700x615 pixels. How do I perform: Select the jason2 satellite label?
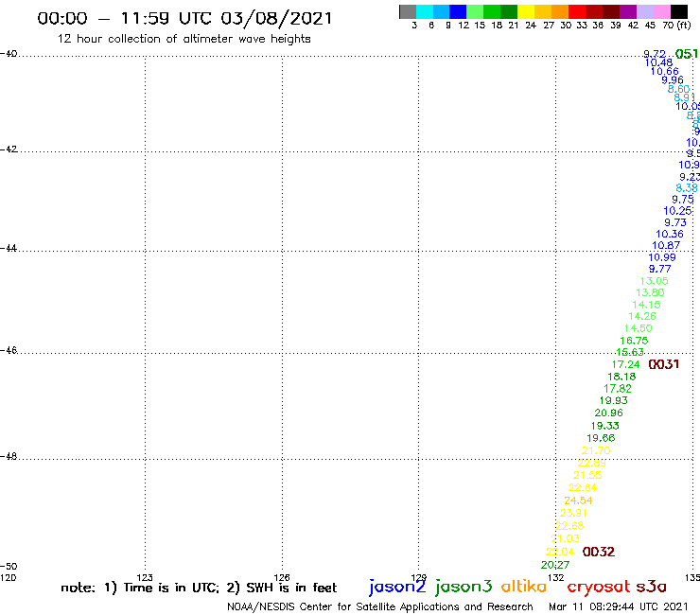click(x=397, y=587)
